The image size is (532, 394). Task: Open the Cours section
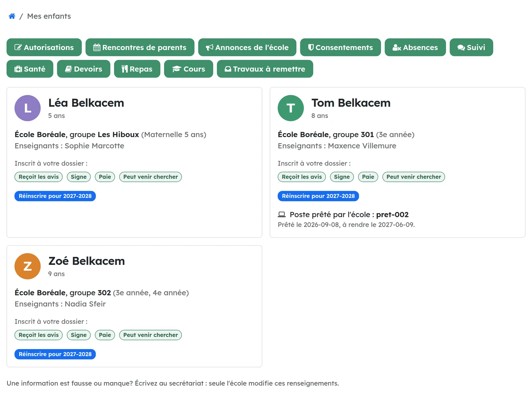pyautogui.click(x=189, y=69)
